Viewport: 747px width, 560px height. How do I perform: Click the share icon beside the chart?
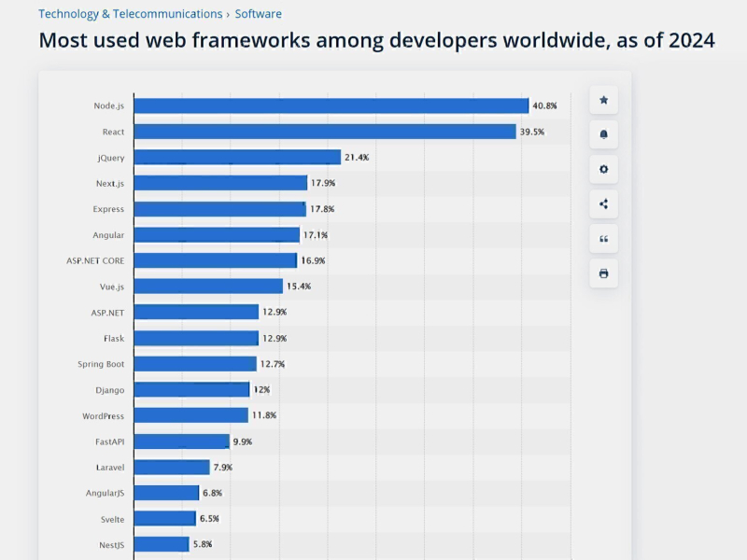(x=603, y=203)
